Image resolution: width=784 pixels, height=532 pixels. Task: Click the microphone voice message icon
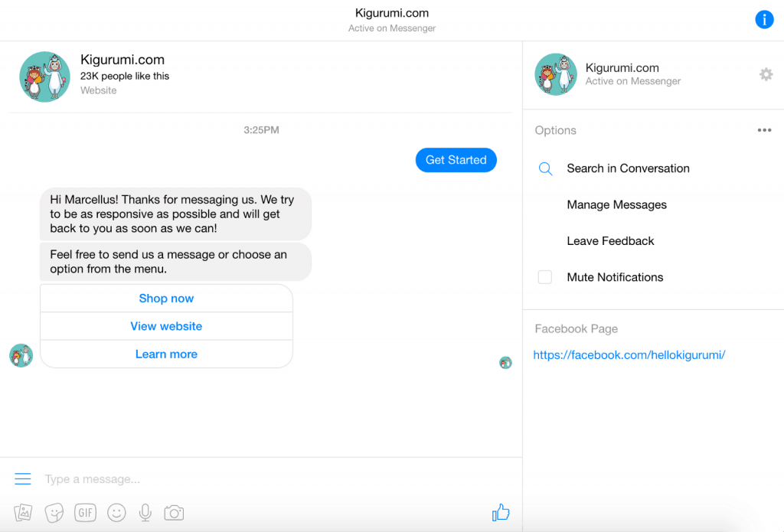145,513
